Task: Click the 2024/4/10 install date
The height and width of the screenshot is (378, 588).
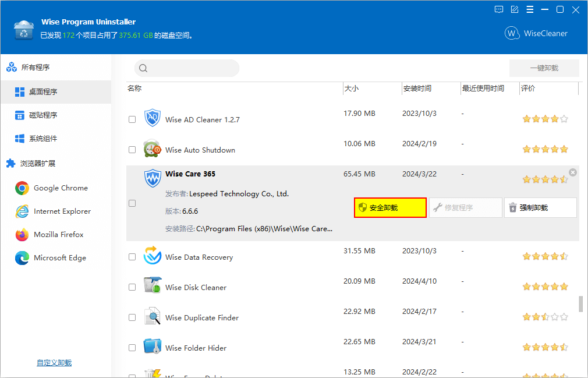Action: [419, 281]
